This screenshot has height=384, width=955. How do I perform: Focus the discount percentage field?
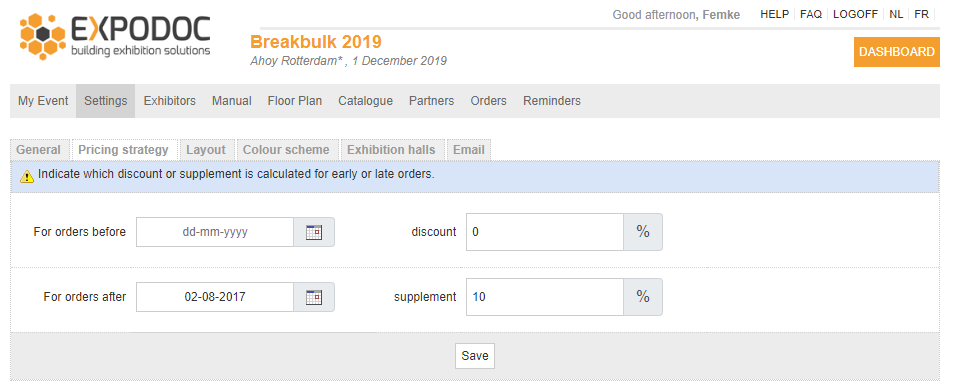544,232
